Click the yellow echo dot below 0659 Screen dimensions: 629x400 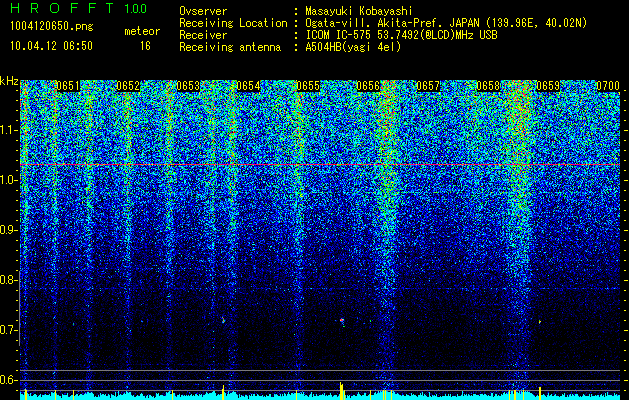click(540, 321)
